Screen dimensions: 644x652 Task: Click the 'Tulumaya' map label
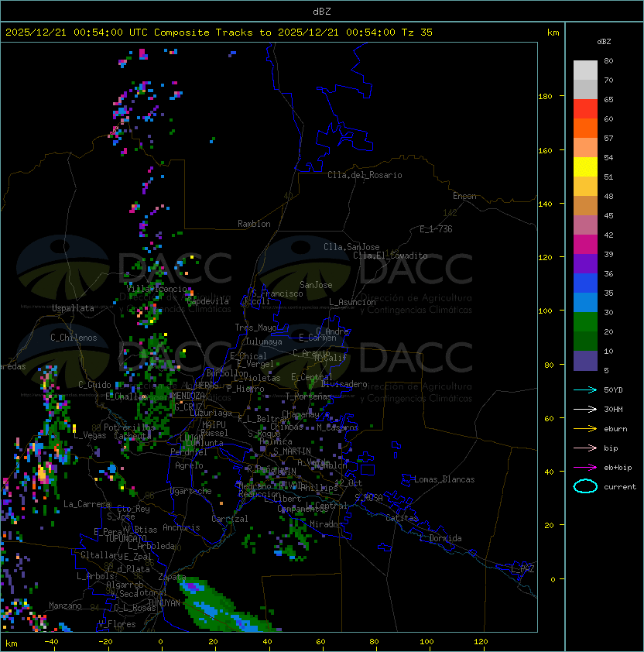tap(264, 341)
